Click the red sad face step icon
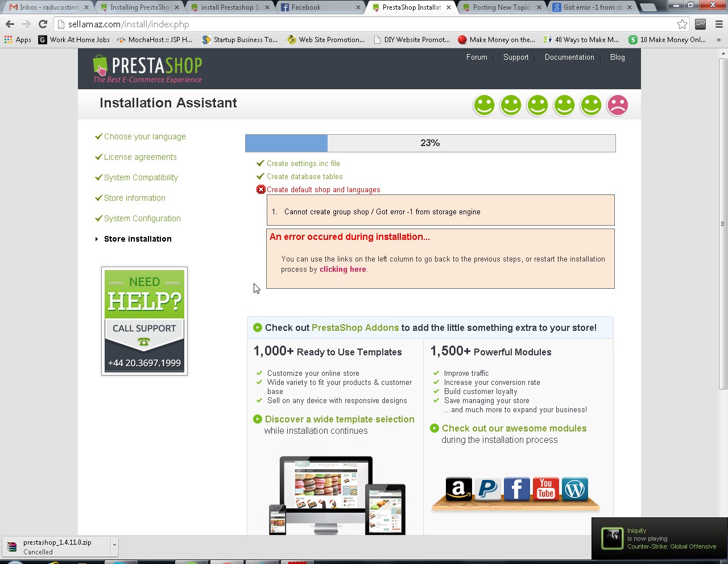The height and width of the screenshot is (564, 728). 618,105
